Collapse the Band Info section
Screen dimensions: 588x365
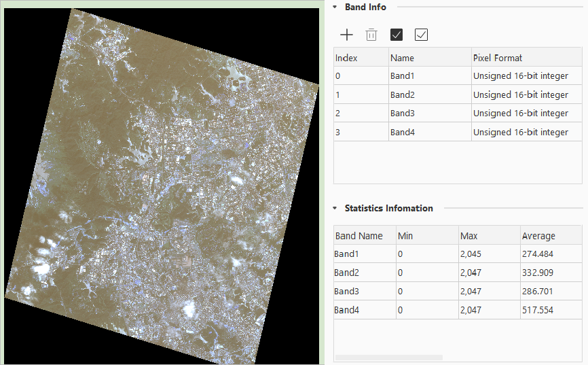(x=335, y=7)
